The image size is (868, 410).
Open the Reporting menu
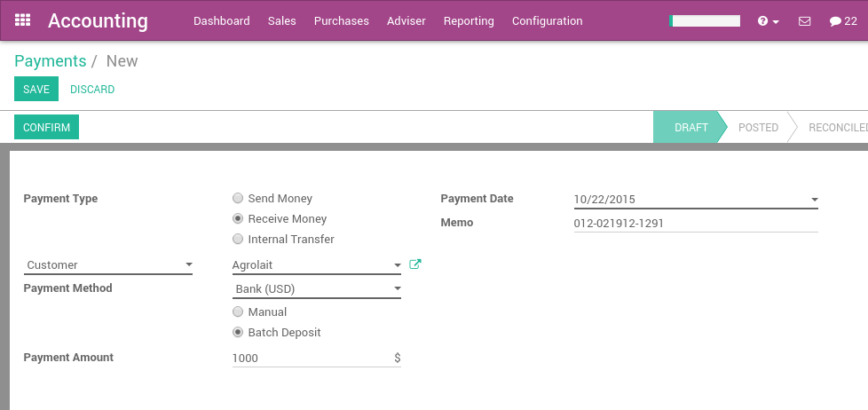coord(469,21)
